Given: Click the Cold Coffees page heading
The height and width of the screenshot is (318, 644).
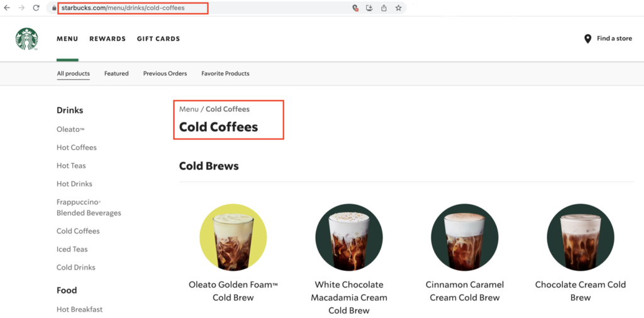Looking at the screenshot, I should pyautogui.click(x=218, y=127).
